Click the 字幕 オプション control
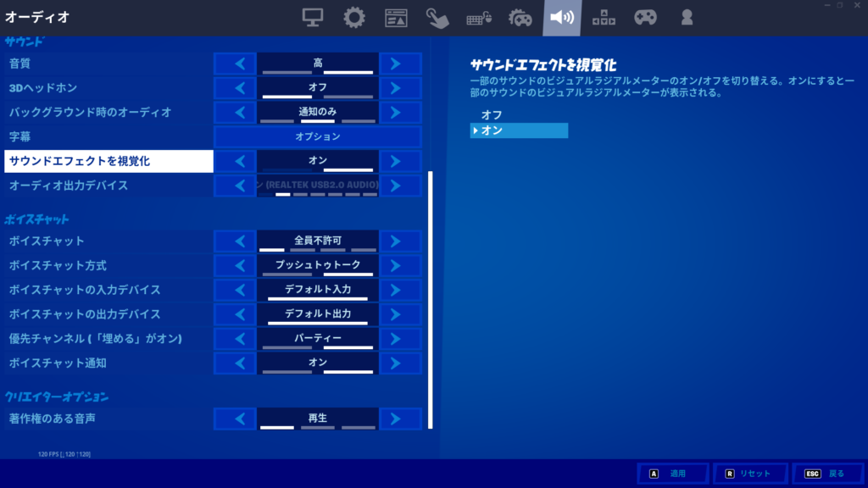This screenshot has height=488, width=868. coord(318,136)
